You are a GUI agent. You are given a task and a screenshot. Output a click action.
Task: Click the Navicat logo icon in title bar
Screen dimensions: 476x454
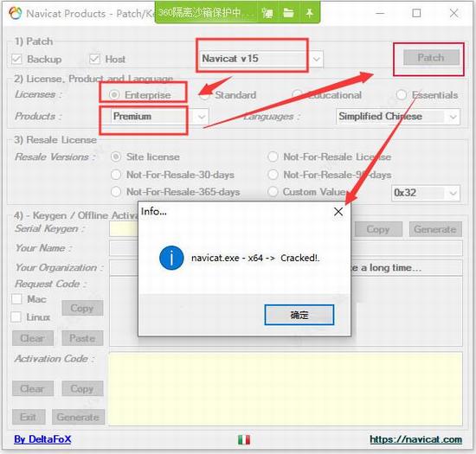pos(15,13)
